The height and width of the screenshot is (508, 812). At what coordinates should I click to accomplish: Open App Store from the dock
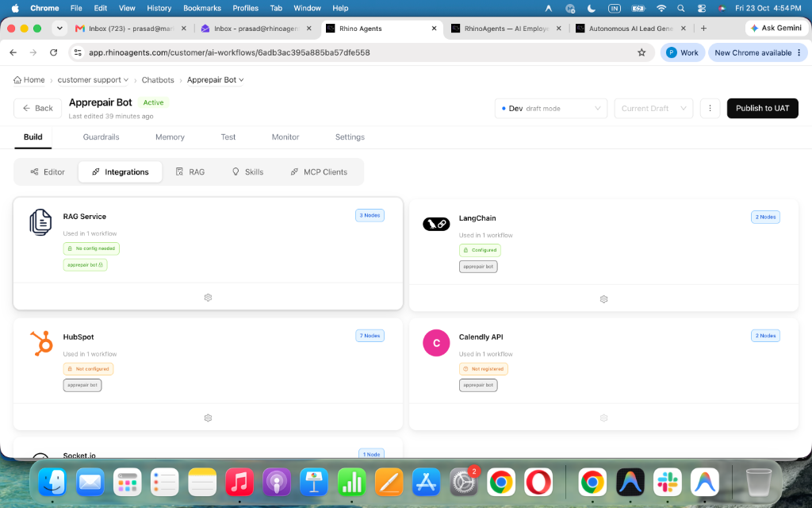coord(426,482)
